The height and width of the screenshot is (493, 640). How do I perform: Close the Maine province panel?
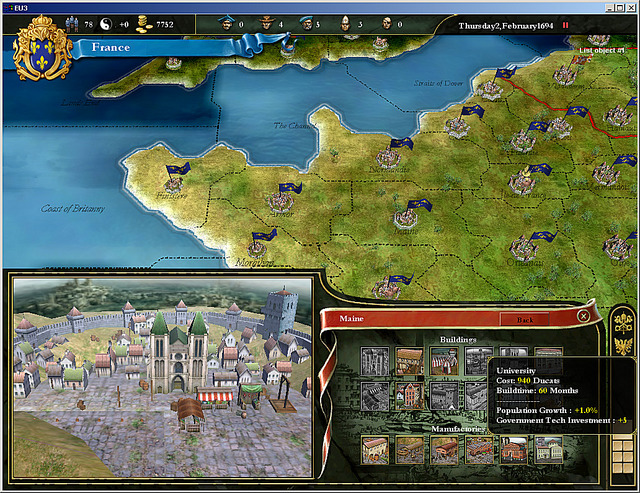[x=583, y=316]
